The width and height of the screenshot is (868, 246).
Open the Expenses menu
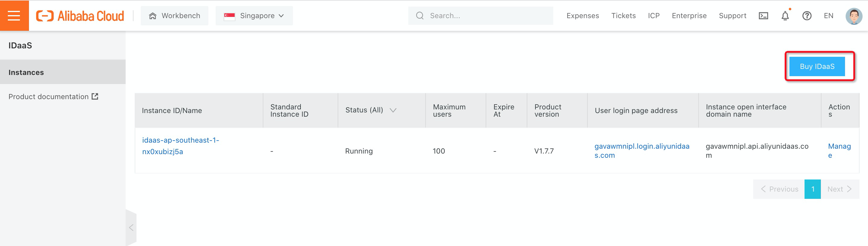pyautogui.click(x=583, y=16)
